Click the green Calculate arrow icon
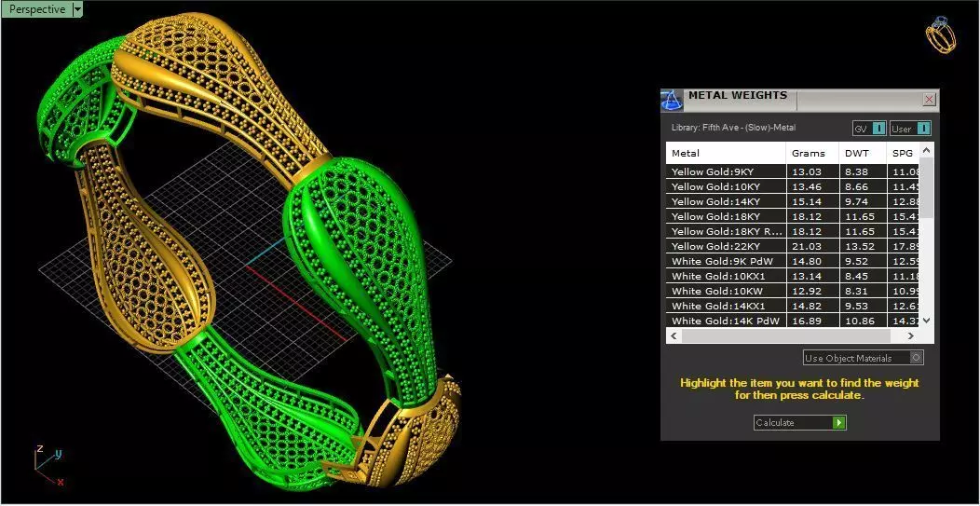 point(838,423)
